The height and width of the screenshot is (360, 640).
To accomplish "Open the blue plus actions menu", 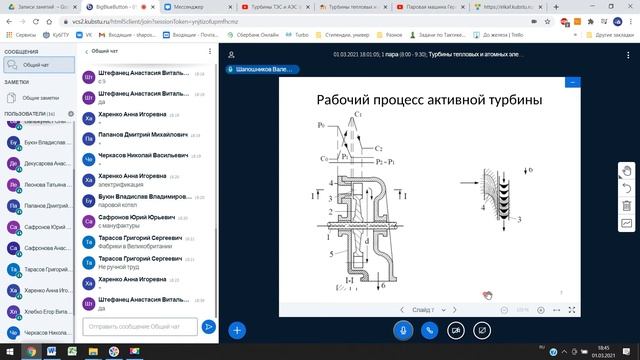I will (237, 330).
